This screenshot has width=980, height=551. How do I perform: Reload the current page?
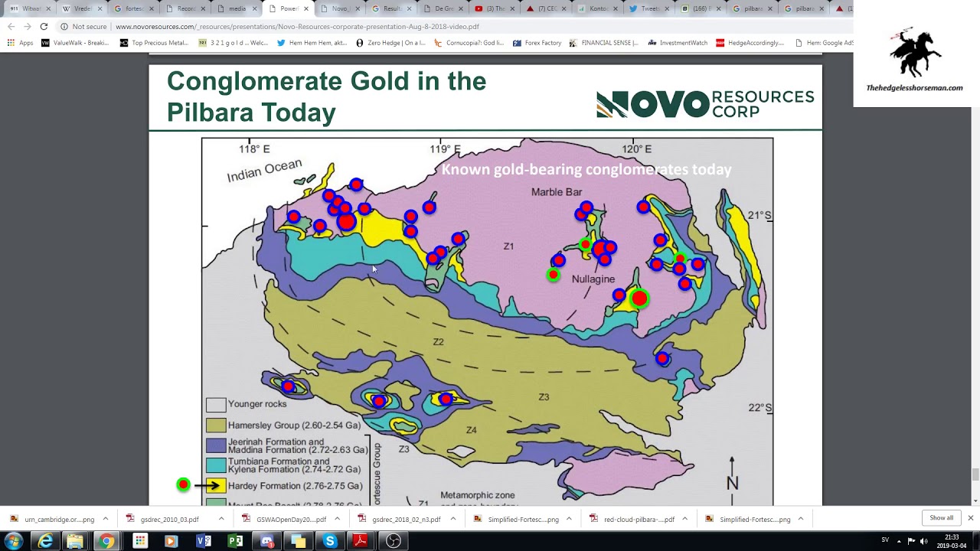point(44,26)
